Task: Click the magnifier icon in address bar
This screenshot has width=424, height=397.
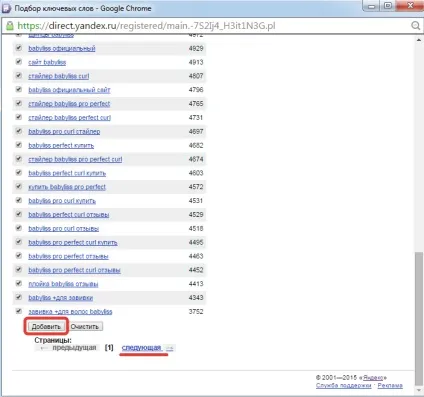Action: [x=415, y=26]
